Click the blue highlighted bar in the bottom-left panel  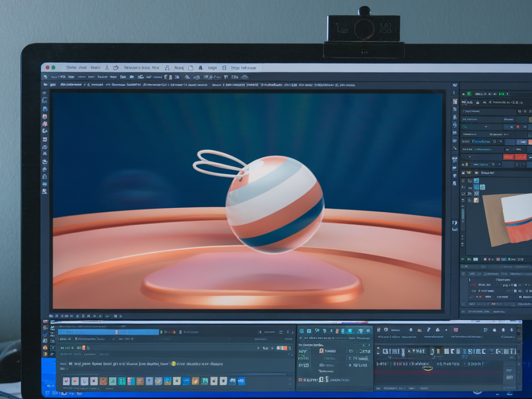[x=108, y=331]
